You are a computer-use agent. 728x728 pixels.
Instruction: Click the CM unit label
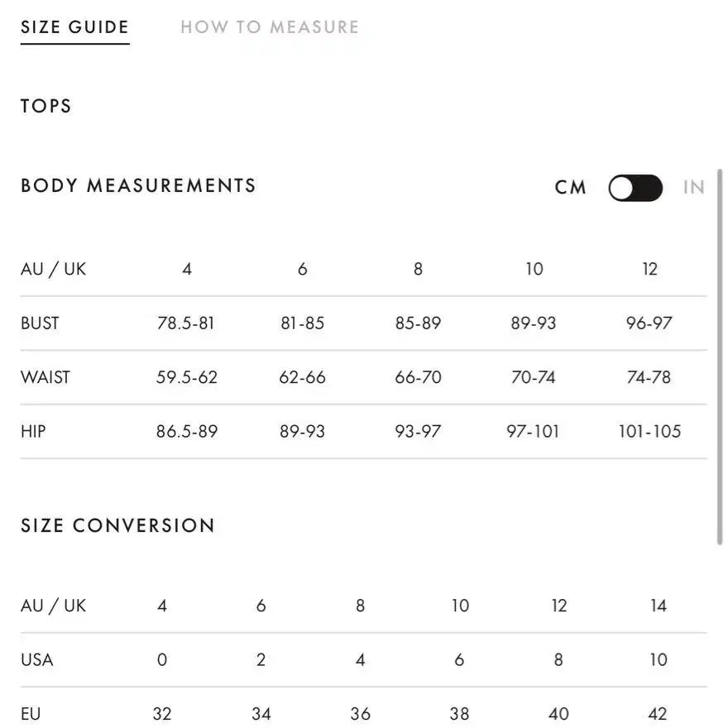[x=571, y=187]
